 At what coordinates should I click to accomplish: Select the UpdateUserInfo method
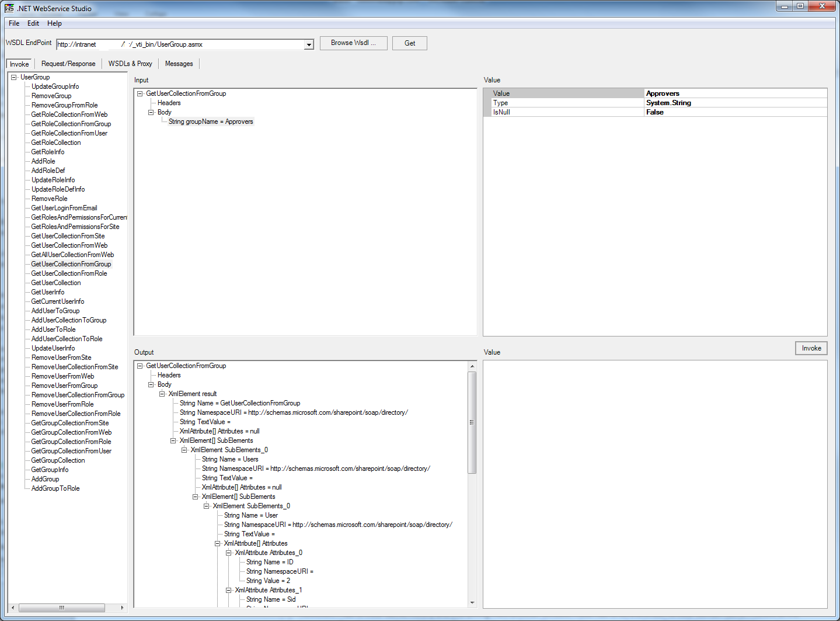(x=53, y=348)
